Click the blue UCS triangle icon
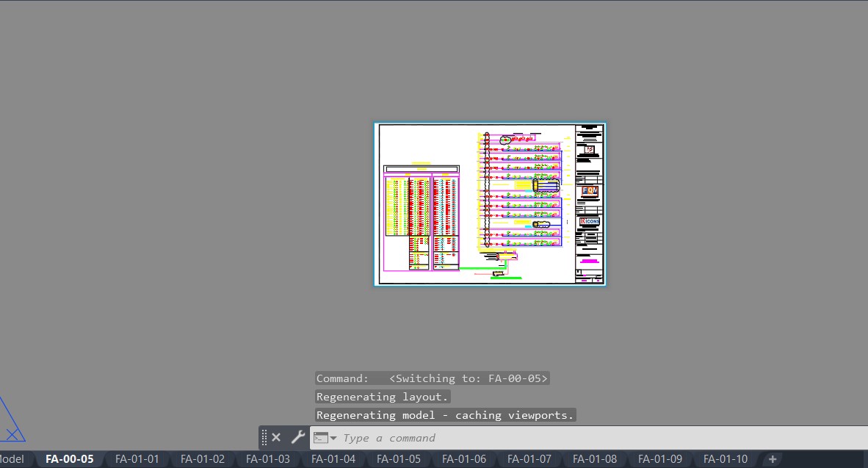This screenshot has width=868, height=468. tap(11, 421)
